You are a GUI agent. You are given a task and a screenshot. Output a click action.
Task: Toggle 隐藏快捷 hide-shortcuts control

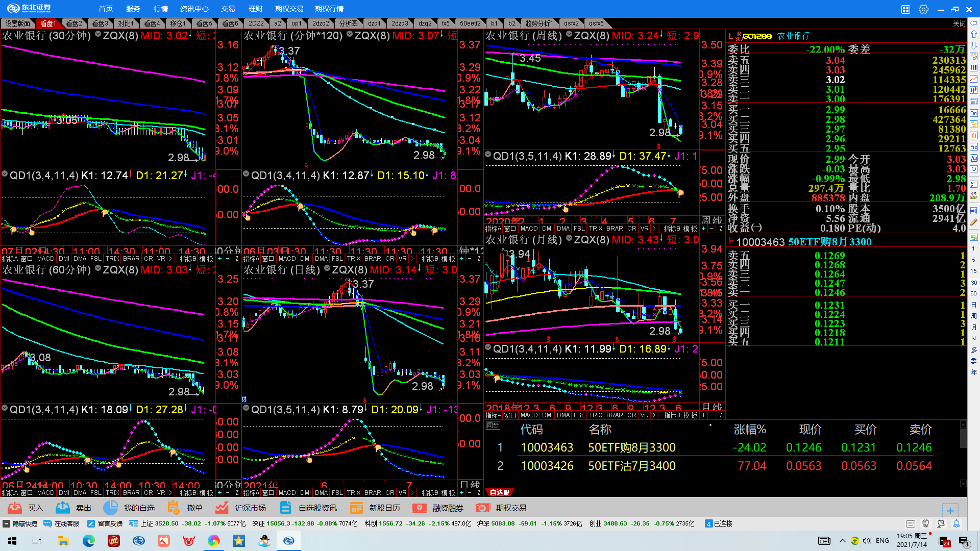pyautogui.click(x=20, y=523)
